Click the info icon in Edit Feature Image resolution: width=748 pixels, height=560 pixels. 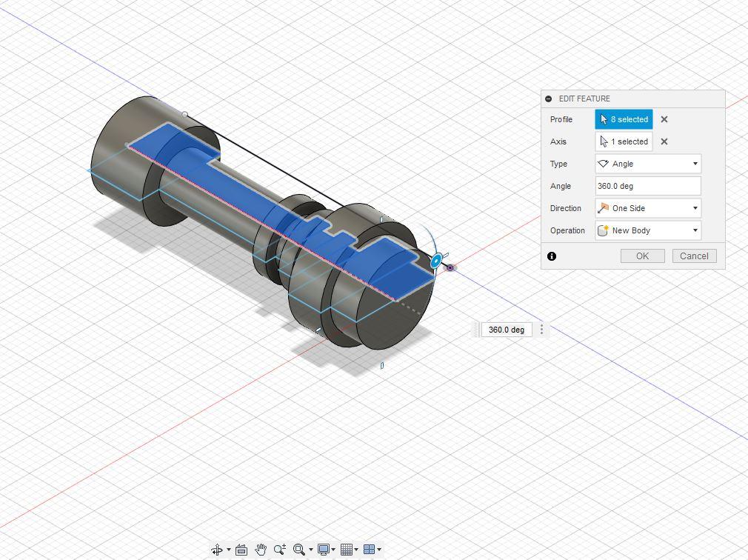click(x=552, y=256)
